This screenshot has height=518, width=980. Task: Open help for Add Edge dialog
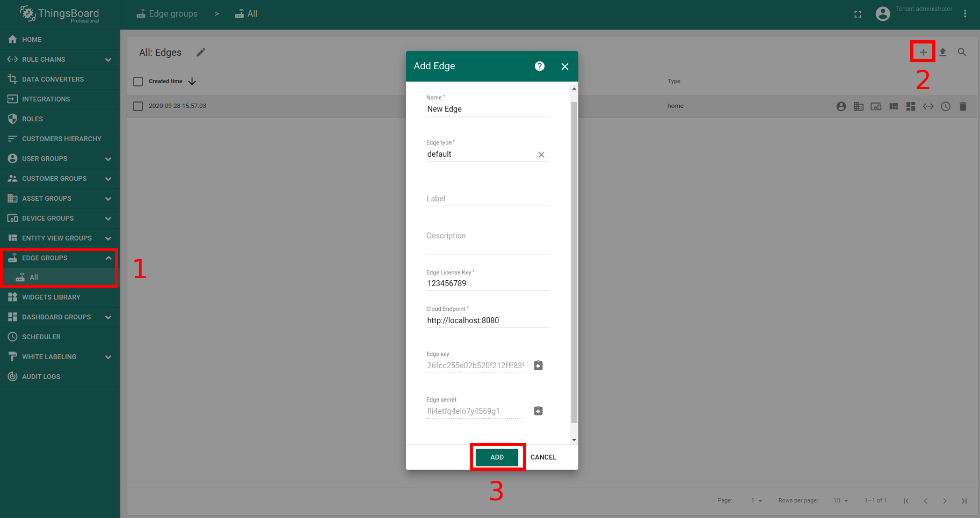point(540,66)
